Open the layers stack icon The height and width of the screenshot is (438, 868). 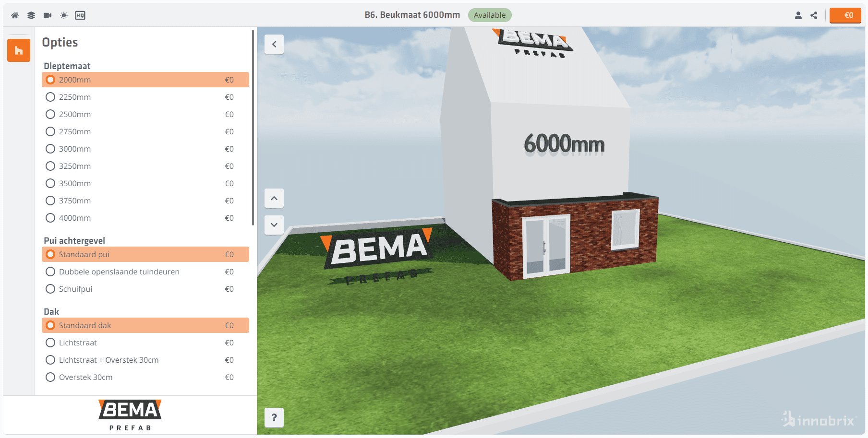pyautogui.click(x=31, y=15)
